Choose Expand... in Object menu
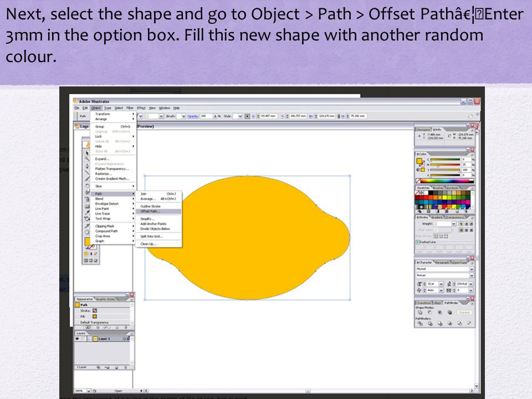Screen dimensions: 532x399 point(113,159)
